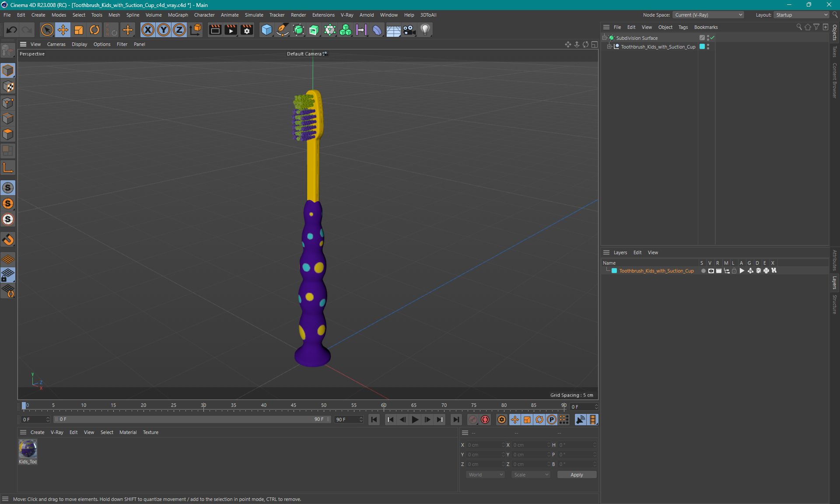
Task: Toggle Y axis lock
Action: [164, 30]
